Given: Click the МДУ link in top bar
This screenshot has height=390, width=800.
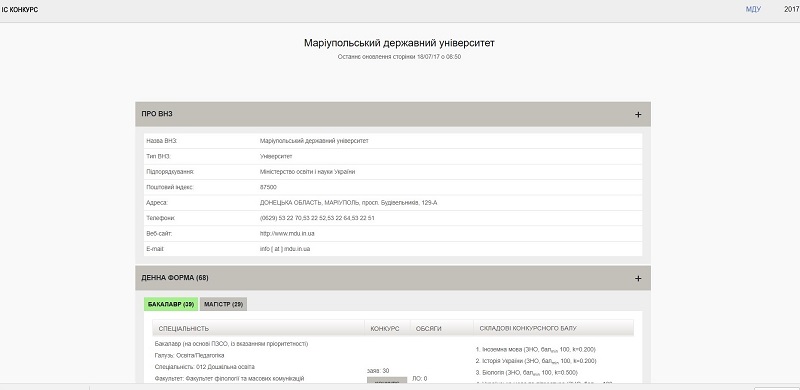Looking at the screenshot, I should pos(753,9).
